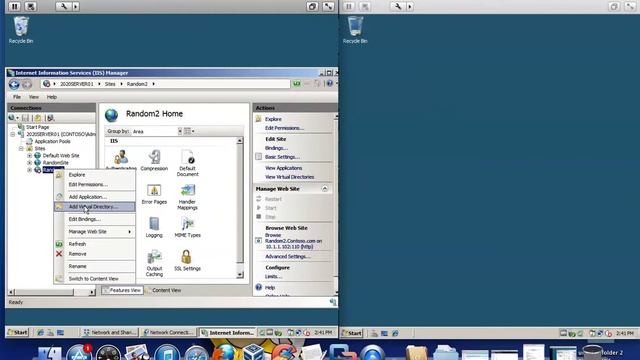
Task: Click Bindings link in Actions pane
Action: (x=276, y=148)
